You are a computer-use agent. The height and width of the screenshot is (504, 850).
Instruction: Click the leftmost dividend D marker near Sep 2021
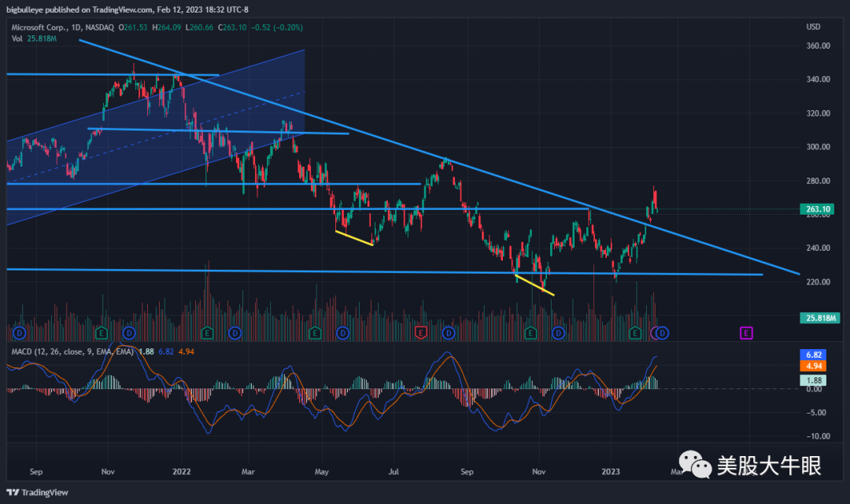[20, 333]
